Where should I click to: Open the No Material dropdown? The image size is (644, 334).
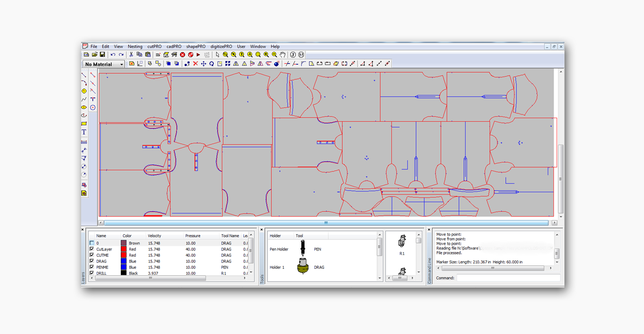point(122,64)
